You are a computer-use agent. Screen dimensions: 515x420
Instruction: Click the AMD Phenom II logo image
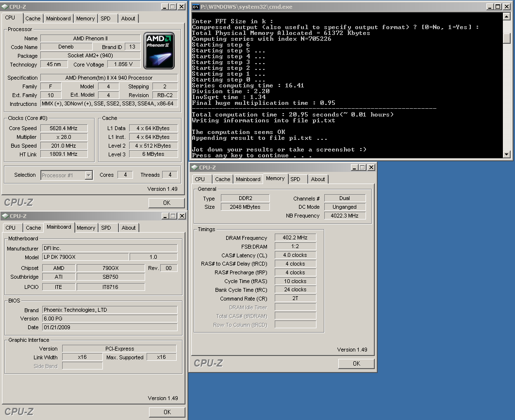(x=159, y=50)
